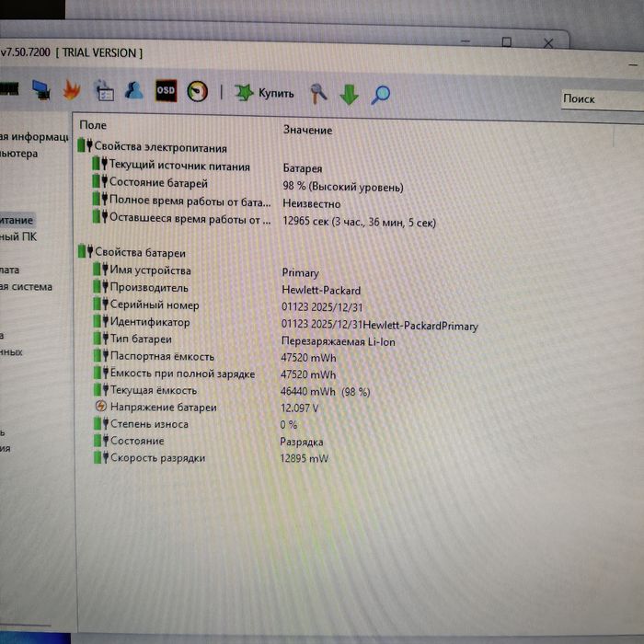Launch the System Stability Test flame icon
Image resolution: width=644 pixels, height=644 pixels.
(x=72, y=89)
